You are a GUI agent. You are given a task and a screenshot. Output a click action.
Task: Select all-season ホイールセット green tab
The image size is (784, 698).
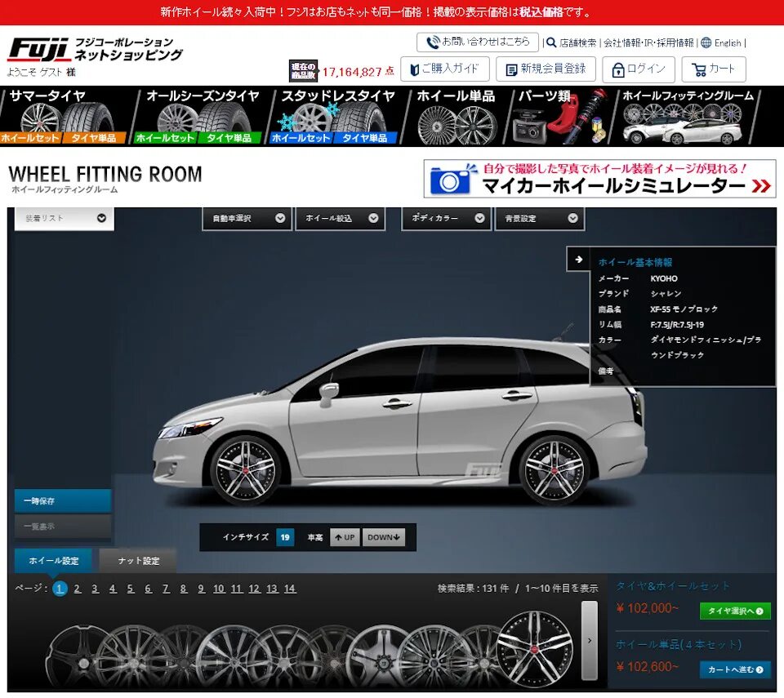point(165,138)
